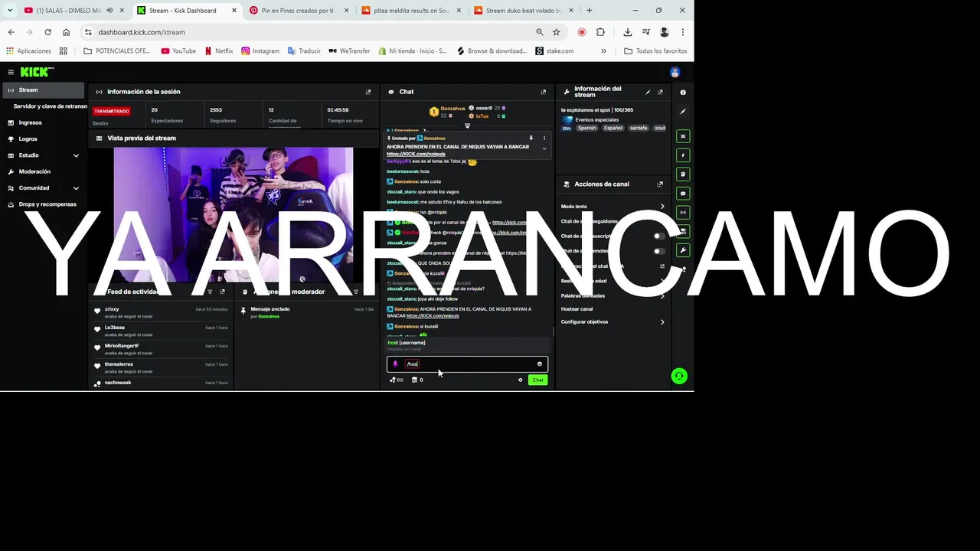Open pinned message three-dot options
980x551 pixels.
coord(544,139)
